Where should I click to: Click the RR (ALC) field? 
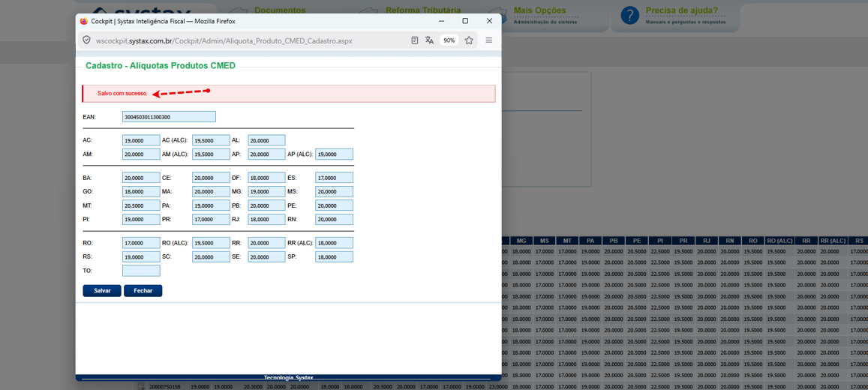(335, 243)
